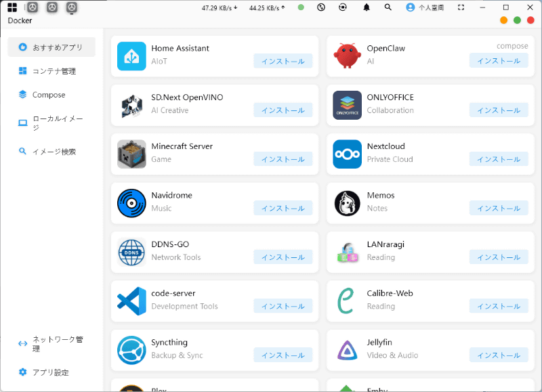Viewport: 542px width, 392px height.
Task: Click the Minecraft Server block icon
Action: [131, 154]
